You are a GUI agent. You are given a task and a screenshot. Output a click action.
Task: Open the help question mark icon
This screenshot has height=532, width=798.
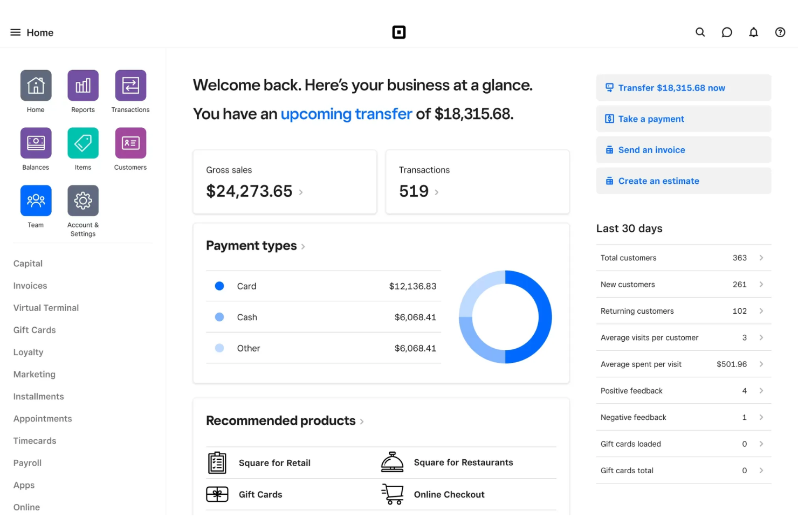(x=780, y=32)
